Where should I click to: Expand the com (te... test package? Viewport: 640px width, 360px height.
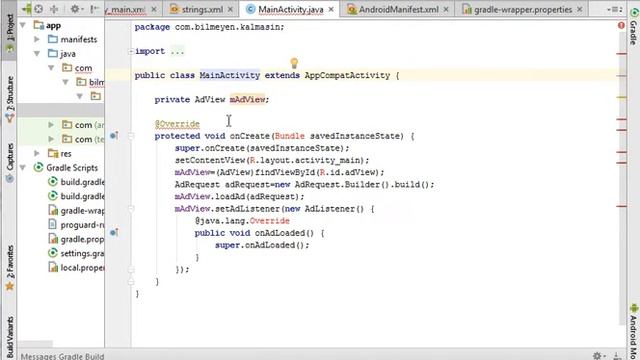[x=51, y=139]
